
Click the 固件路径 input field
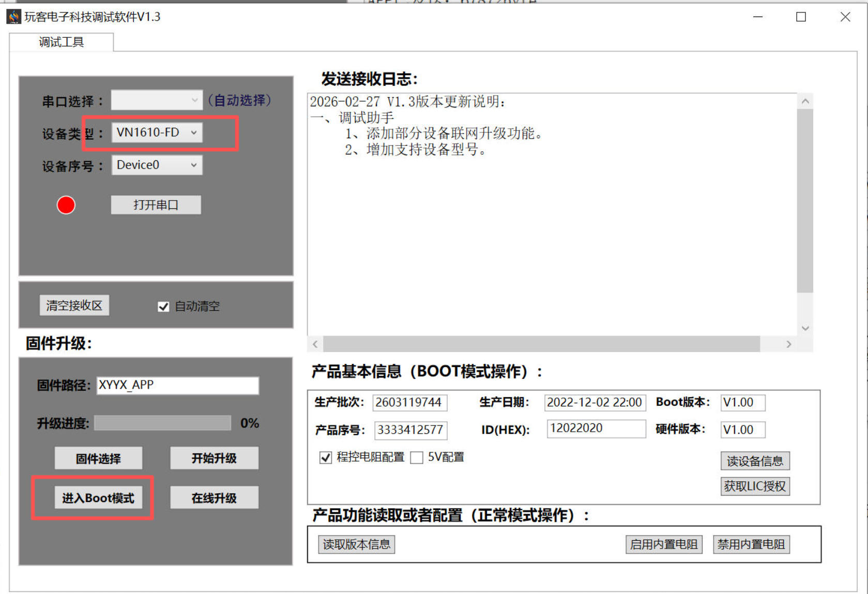[x=177, y=385]
